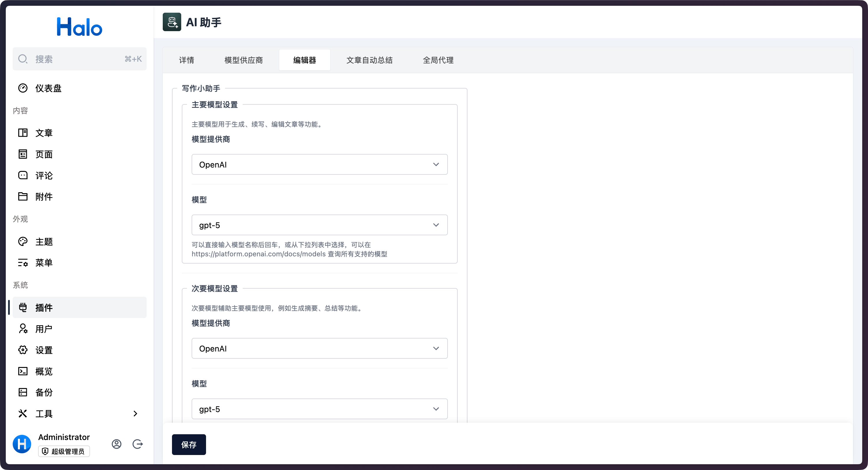Click the 菜单 menu settings icon

point(23,263)
